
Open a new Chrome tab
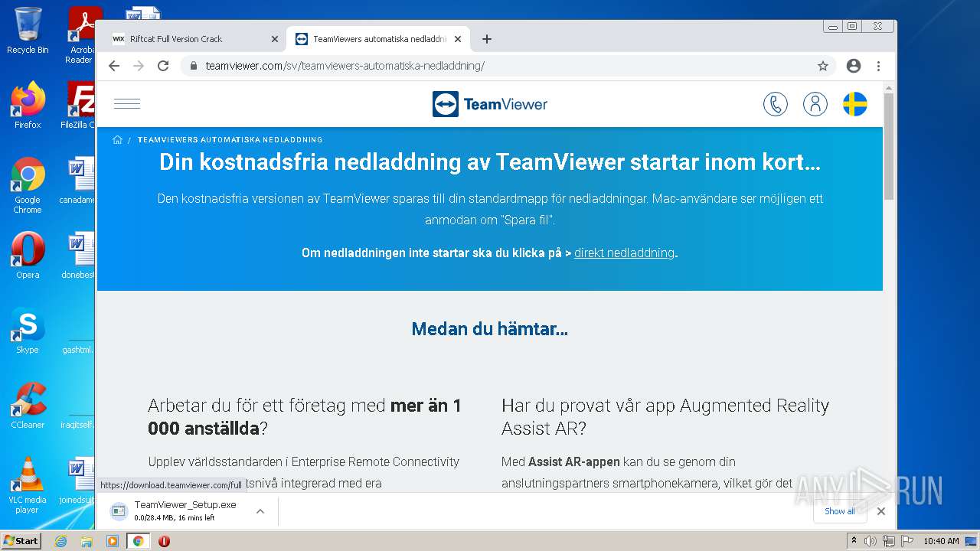pos(487,39)
